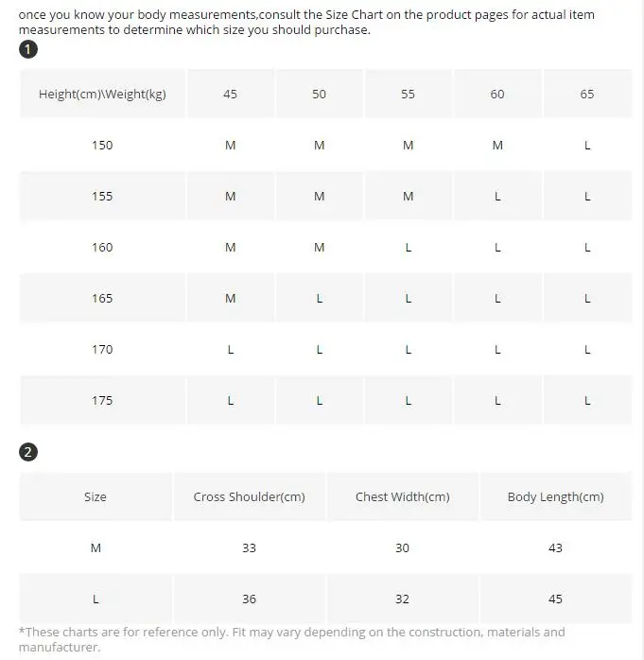This screenshot has height=660, width=644.
Task: Click the 33 cross shoulder value
Action: (x=249, y=548)
